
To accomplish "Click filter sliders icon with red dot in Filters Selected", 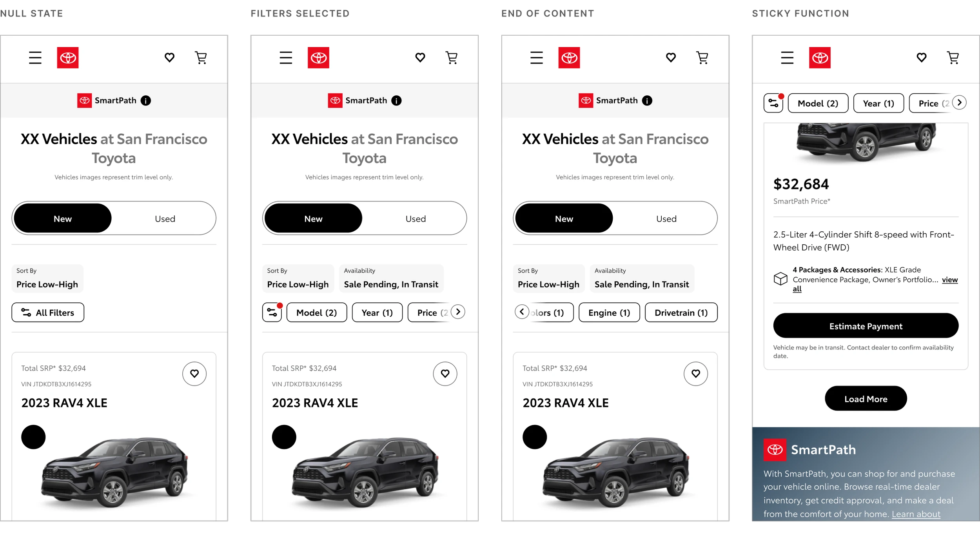I will click(x=272, y=312).
